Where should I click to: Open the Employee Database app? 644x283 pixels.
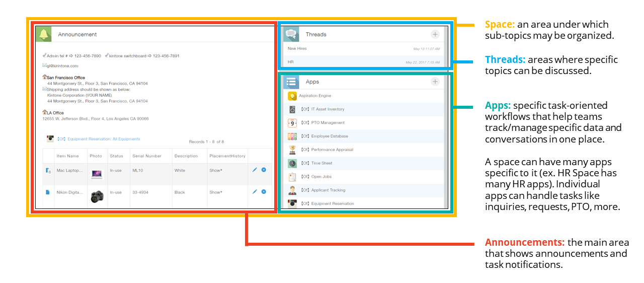click(329, 136)
